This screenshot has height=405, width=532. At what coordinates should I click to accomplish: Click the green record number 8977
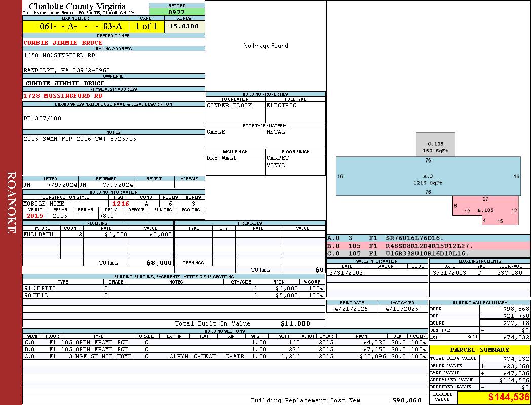[177, 12]
